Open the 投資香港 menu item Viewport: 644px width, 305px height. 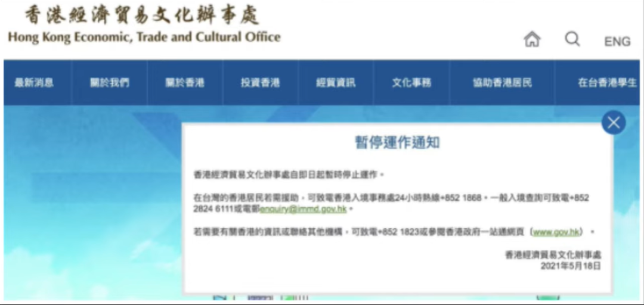(260, 83)
